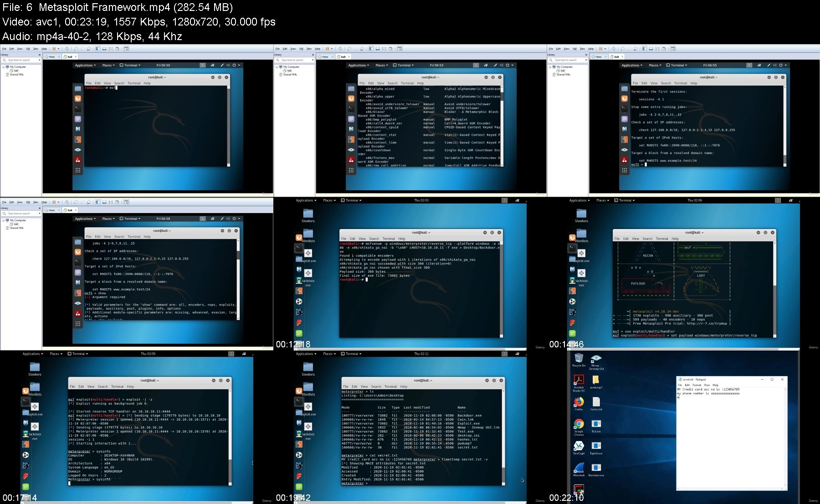Open red Cherrytree dock icon in Fri 06:50 frame

pyautogui.click(x=78, y=160)
